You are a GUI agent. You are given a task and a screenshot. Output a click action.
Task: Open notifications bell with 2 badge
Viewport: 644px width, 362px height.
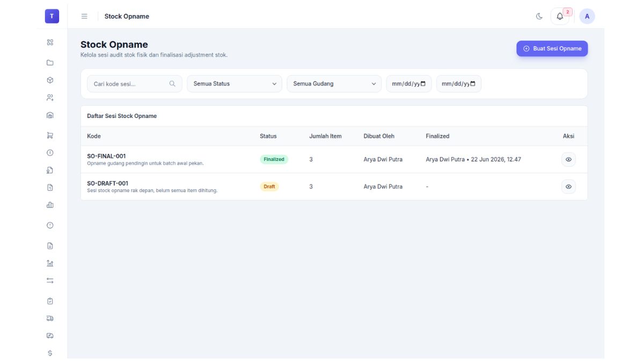pos(560,16)
